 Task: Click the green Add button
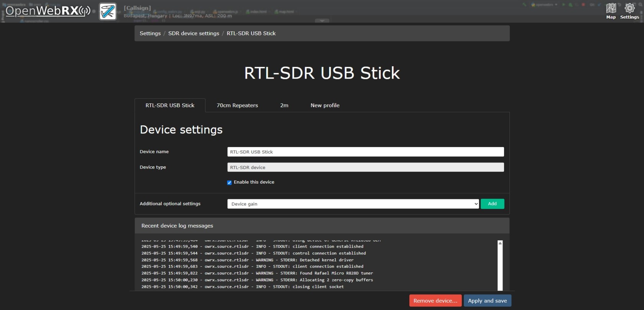pyautogui.click(x=492, y=204)
